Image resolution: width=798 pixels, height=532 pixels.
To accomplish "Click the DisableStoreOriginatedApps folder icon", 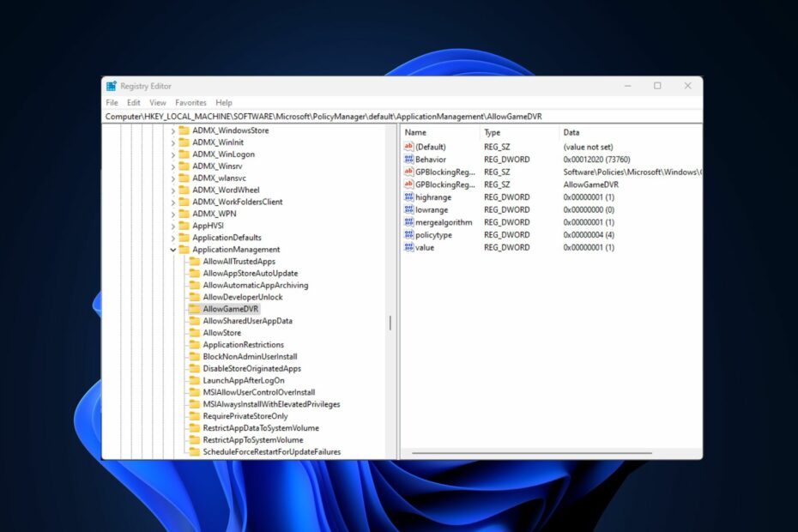I will [195, 368].
